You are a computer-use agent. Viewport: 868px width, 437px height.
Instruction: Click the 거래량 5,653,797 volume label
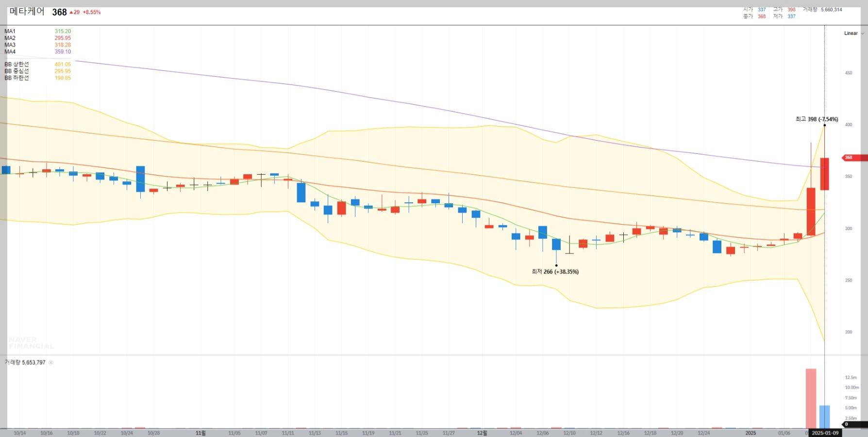(25, 362)
